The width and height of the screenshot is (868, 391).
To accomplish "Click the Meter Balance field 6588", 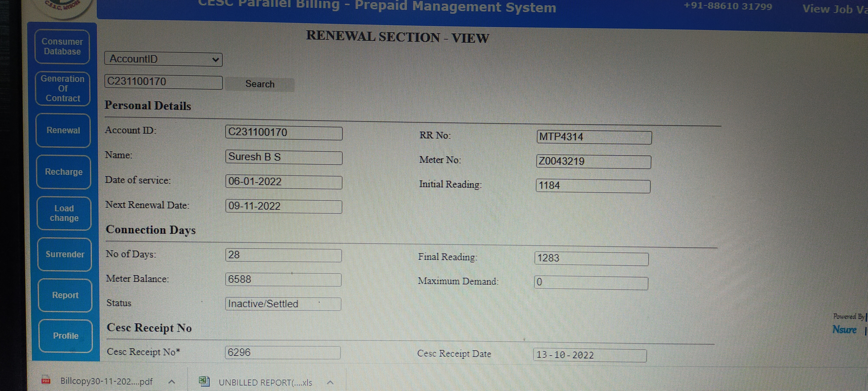I will [x=283, y=279].
